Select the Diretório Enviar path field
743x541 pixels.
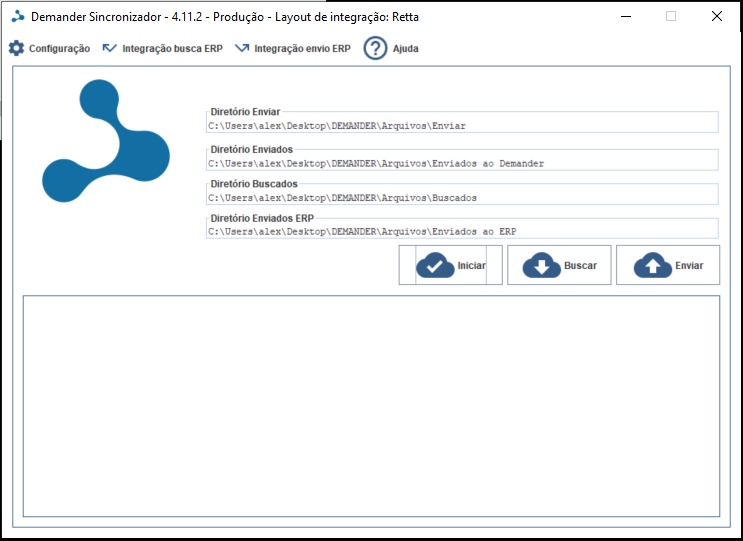462,126
